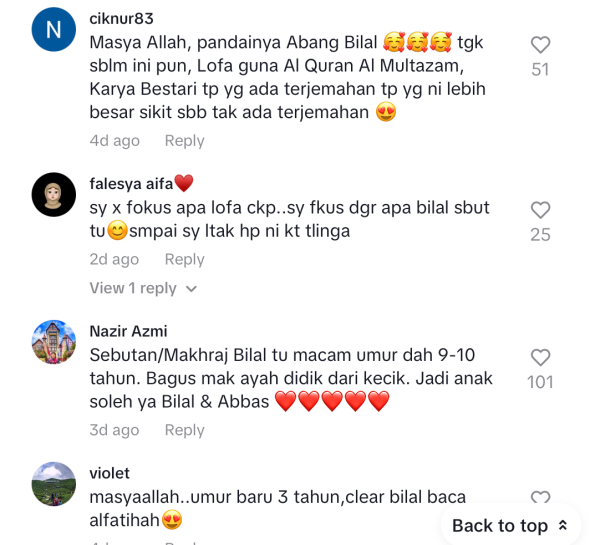
Task: Click the double-arrow icon in Back to top
Action: click(563, 525)
